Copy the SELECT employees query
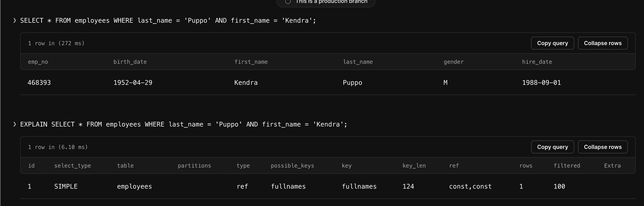The height and width of the screenshot is (206, 644). coord(552,43)
